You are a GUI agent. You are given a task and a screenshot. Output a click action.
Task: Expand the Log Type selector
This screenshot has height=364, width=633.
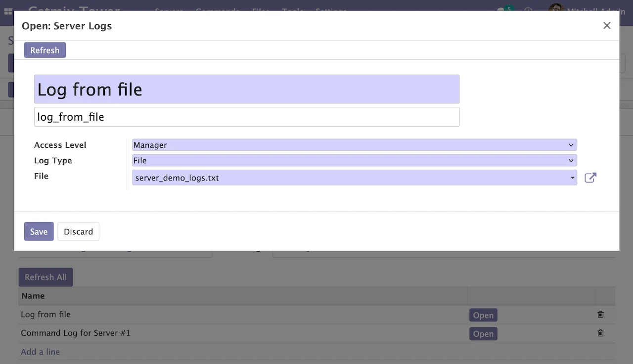pyautogui.click(x=354, y=160)
